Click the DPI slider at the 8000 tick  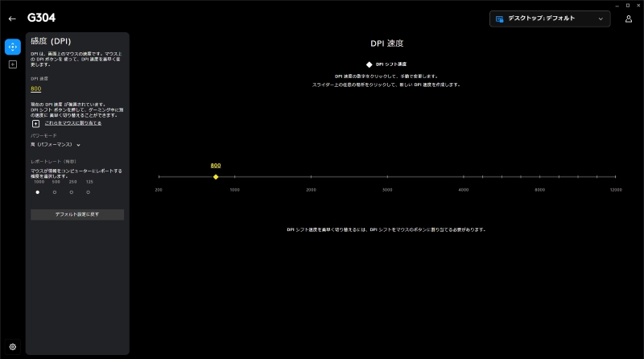(539, 176)
